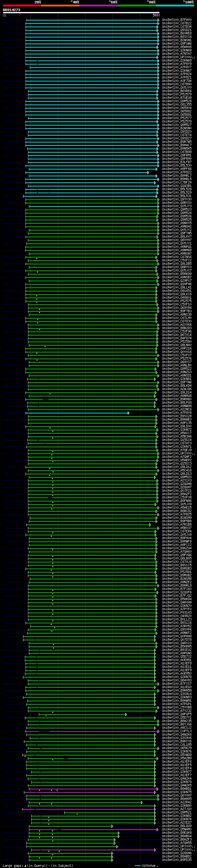Select hit label UniRef100_A9NVX5

pyautogui.click(x=177, y=223)
